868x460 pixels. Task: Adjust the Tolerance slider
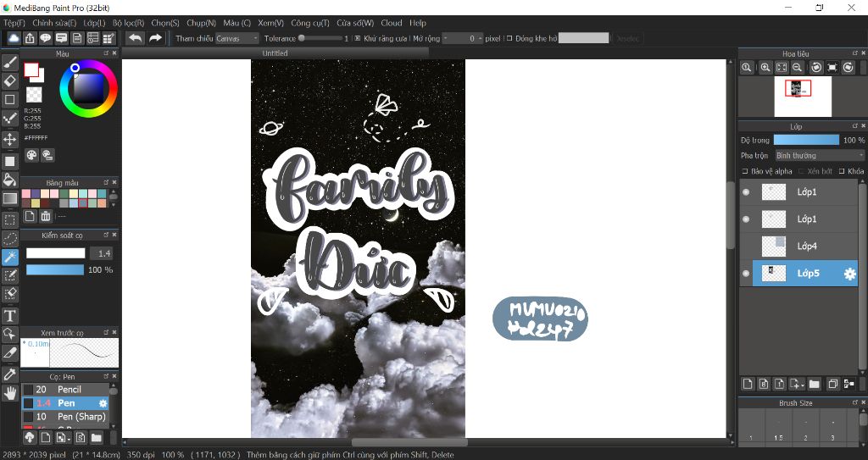pyautogui.click(x=320, y=38)
